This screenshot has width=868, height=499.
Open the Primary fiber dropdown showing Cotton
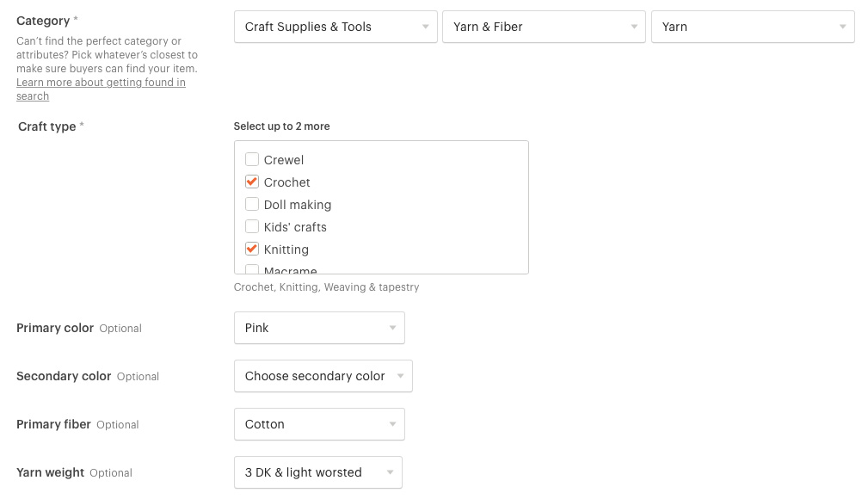click(319, 424)
